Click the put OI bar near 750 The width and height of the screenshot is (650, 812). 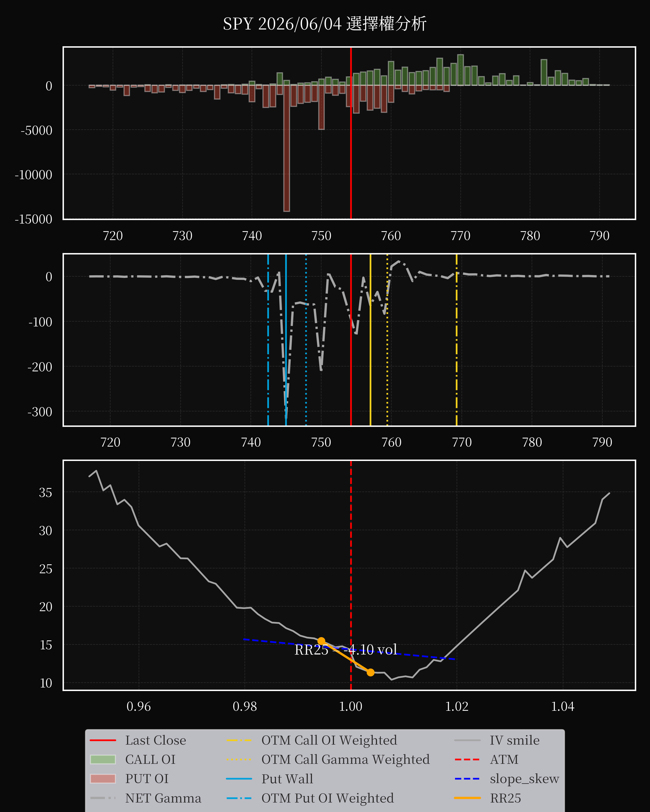click(x=321, y=107)
